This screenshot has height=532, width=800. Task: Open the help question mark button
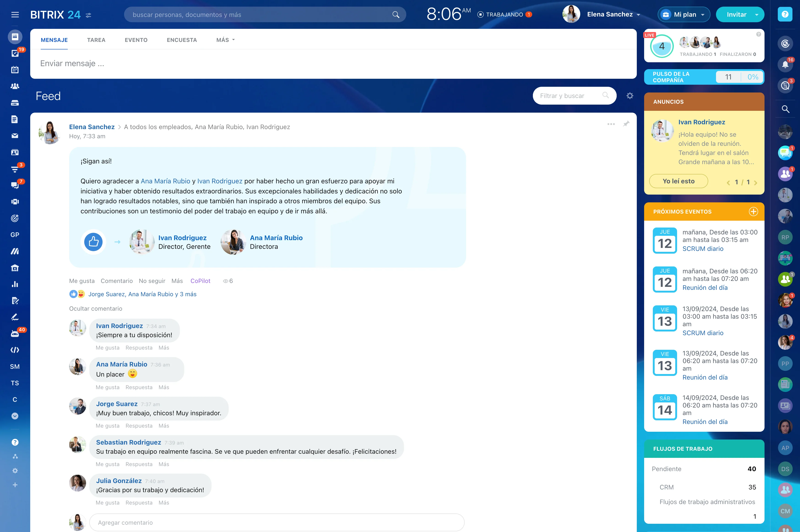[x=785, y=14]
